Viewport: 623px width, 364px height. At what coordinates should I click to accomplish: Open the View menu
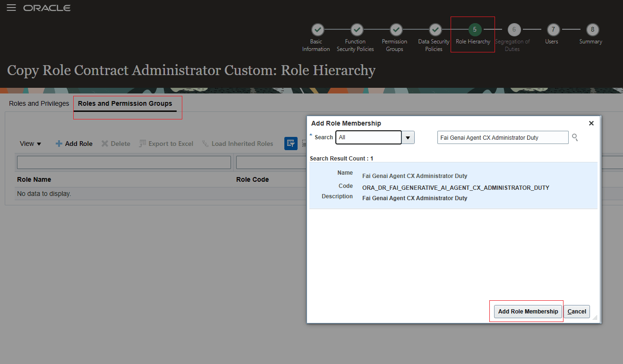click(x=31, y=144)
